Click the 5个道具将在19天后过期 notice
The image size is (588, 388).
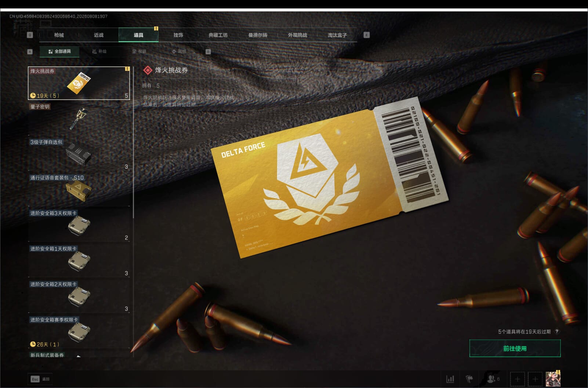tap(524, 332)
